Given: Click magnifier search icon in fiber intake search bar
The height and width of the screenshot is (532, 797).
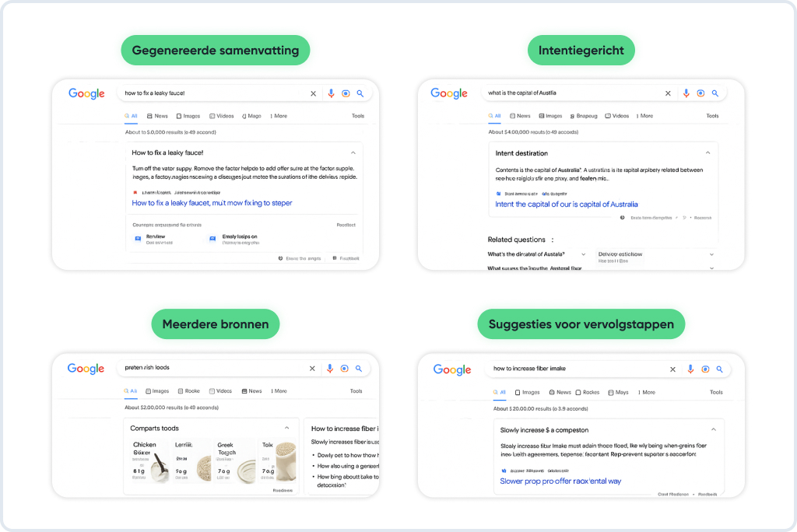Looking at the screenshot, I should 720,369.
